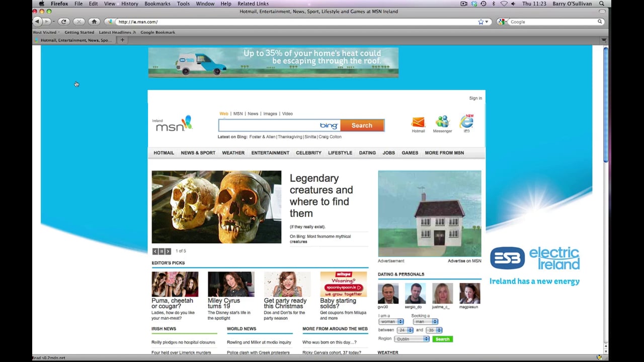Image resolution: width=644 pixels, height=362 pixels.
Task: Open the Region Dublin dropdown
Action: 412,339
